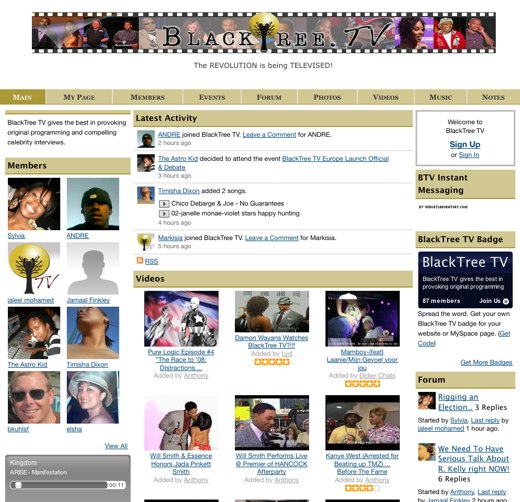Image resolution: width=520 pixels, height=502 pixels.
Task: Open Damon Wayans Watches video thumbnail
Action: coord(272,311)
